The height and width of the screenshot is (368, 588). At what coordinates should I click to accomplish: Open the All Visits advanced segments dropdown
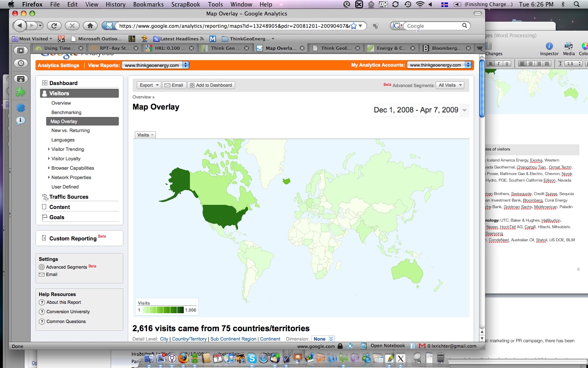pyautogui.click(x=450, y=85)
